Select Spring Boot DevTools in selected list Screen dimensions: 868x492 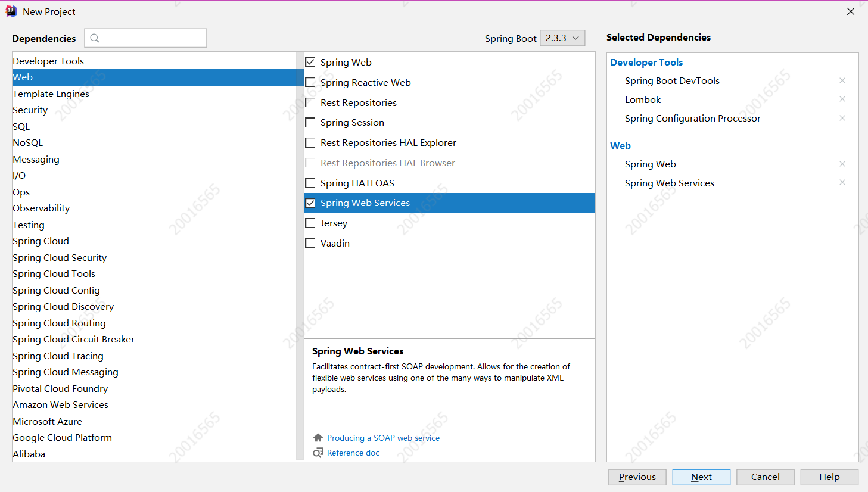click(672, 81)
